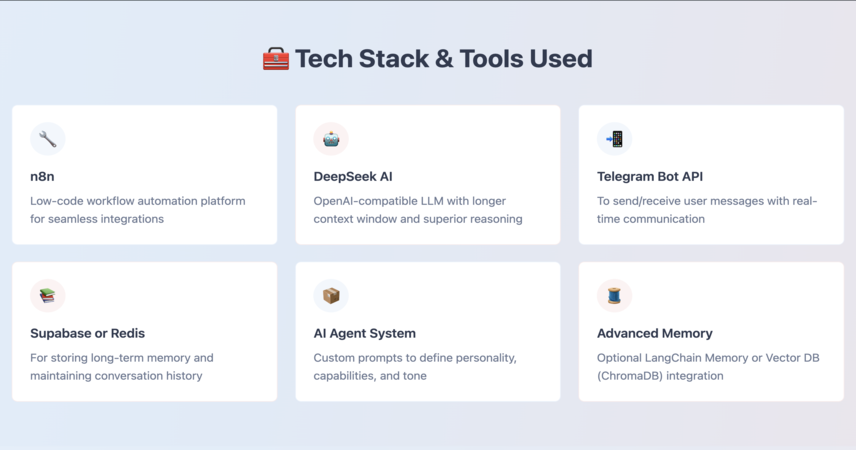Click the phone icon for Telegram Bot API
The image size is (856, 450).
click(614, 139)
